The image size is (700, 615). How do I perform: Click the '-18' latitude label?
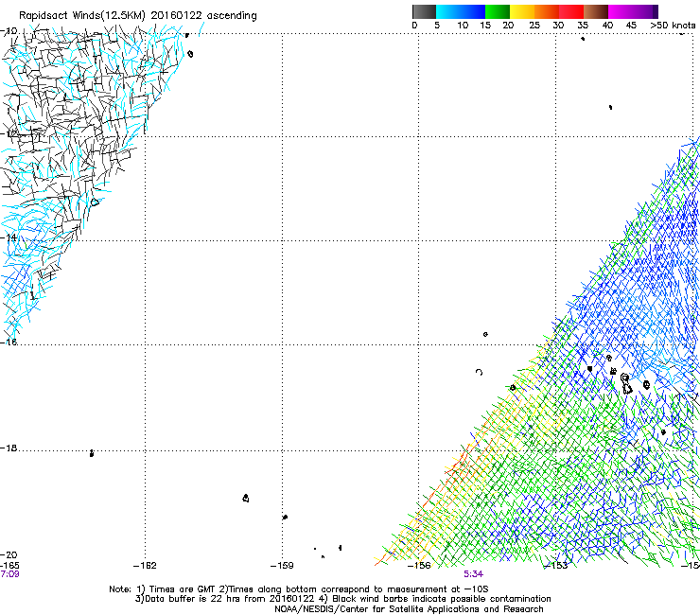(x=9, y=448)
